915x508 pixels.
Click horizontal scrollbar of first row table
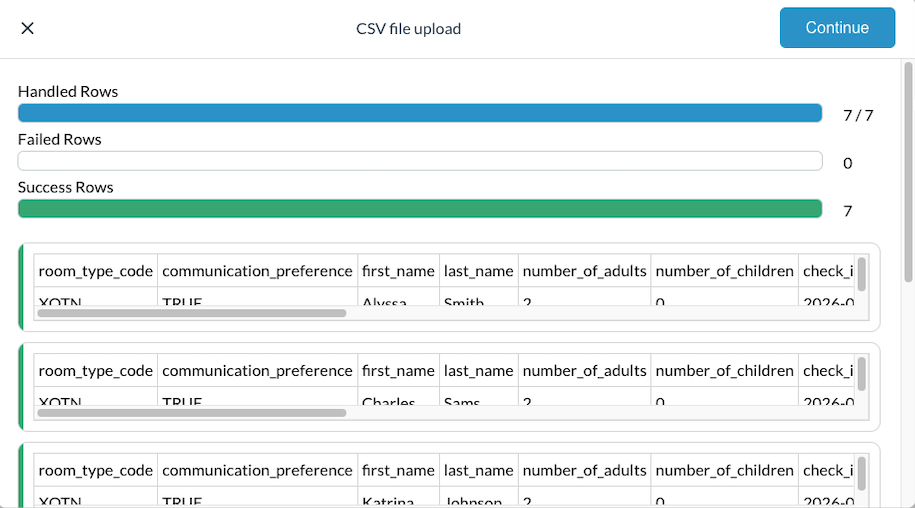pyautogui.click(x=192, y=313)
